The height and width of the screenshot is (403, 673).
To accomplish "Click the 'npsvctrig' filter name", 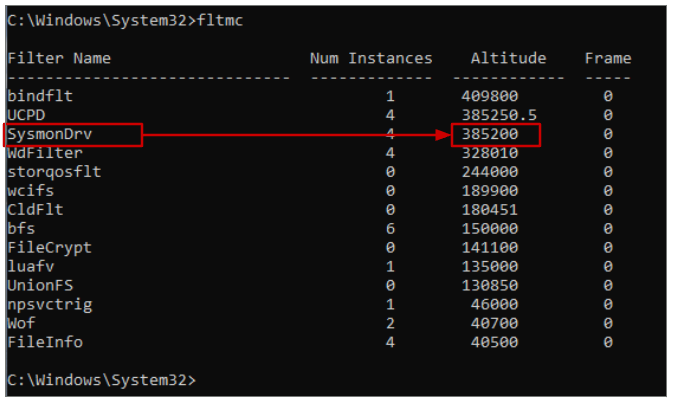I will click(x=50, y=305).
